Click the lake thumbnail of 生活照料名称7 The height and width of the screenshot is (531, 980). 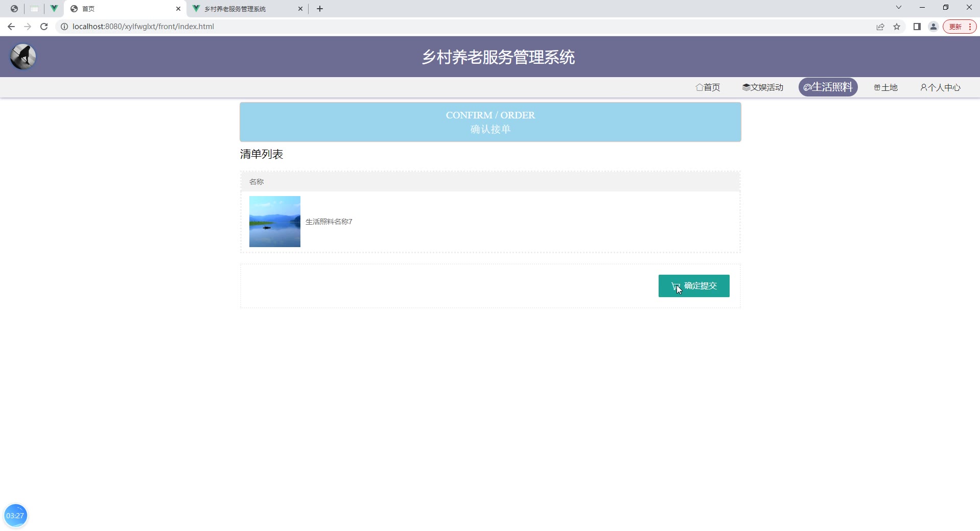pos(275,222)
